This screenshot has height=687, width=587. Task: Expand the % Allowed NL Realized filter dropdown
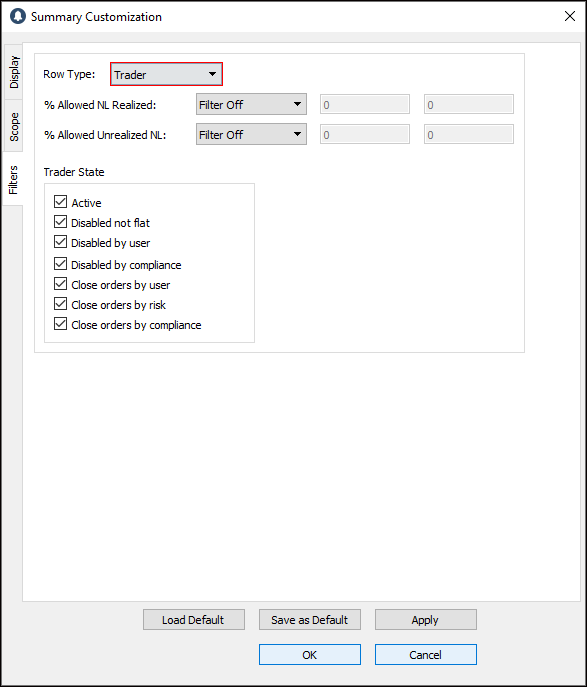click(251, 104)
